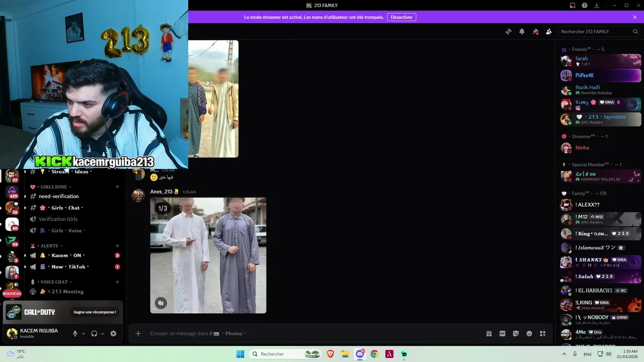Screen dimensions: 644x362
Task: Add a channel to ALERTS with plus
Action: pos(117,246)
